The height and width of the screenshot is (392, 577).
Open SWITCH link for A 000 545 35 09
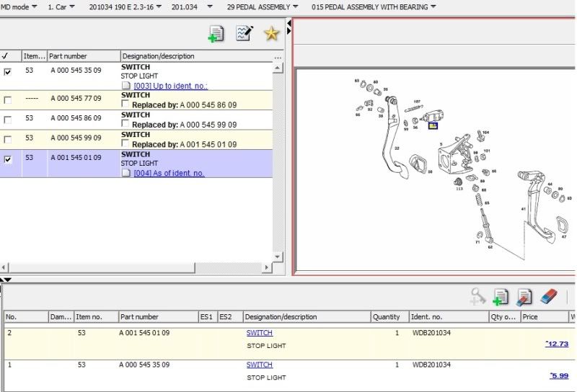click(x=260, y=365)
